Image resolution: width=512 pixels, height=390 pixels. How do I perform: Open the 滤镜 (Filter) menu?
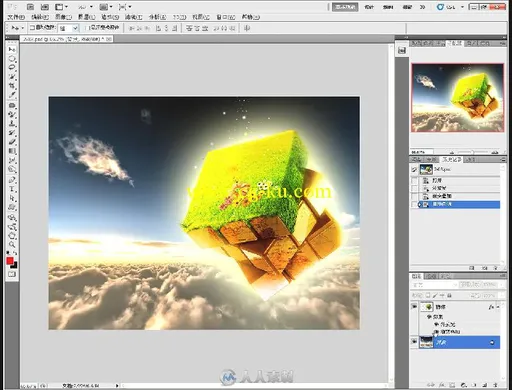pyautogui.click(x=133, y=17)
